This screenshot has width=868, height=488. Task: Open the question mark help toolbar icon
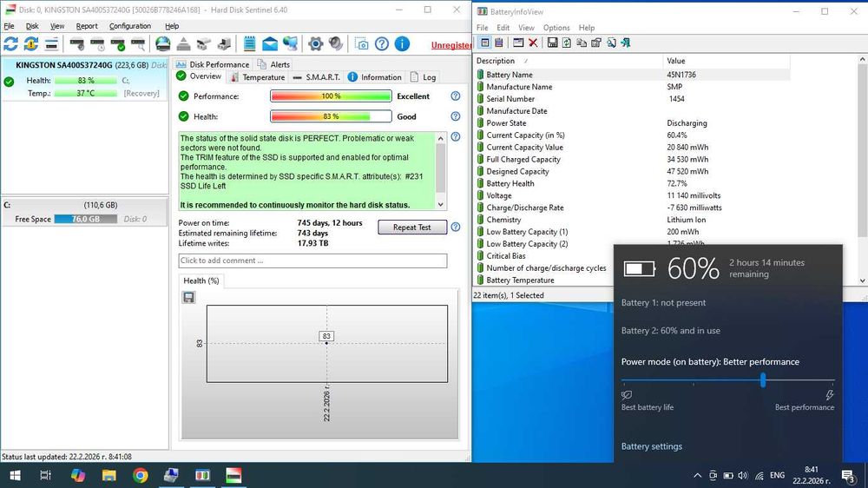(x=381, y=43)
